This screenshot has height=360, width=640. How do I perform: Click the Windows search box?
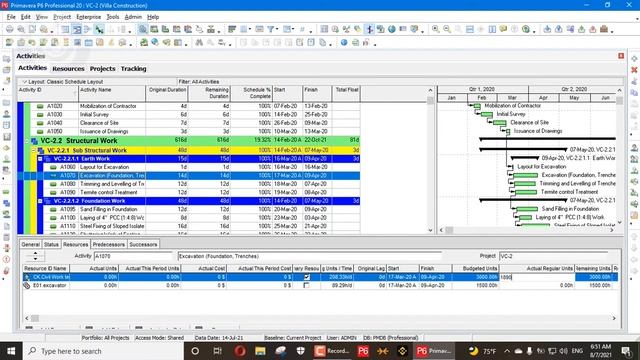point(102,351)
